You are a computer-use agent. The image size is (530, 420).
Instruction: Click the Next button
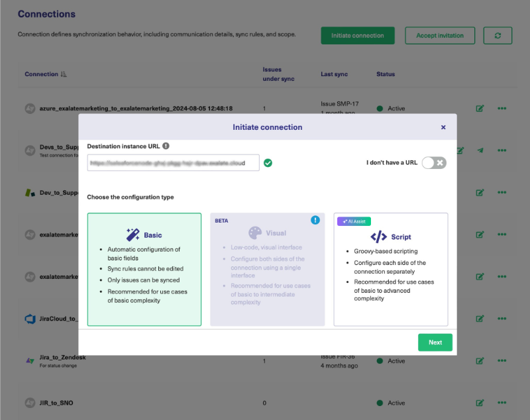(x=435, y=342)
